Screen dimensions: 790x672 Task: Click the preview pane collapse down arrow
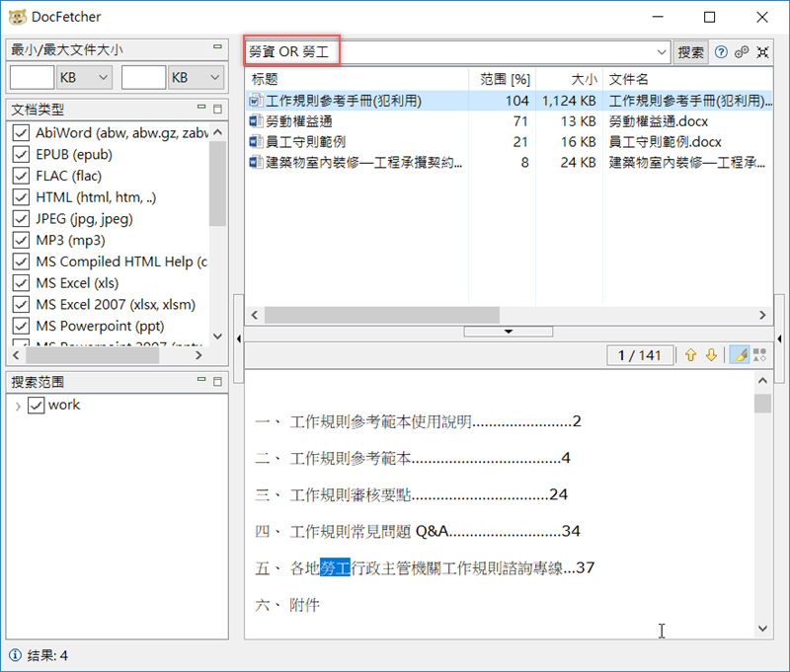click(509, 332)
